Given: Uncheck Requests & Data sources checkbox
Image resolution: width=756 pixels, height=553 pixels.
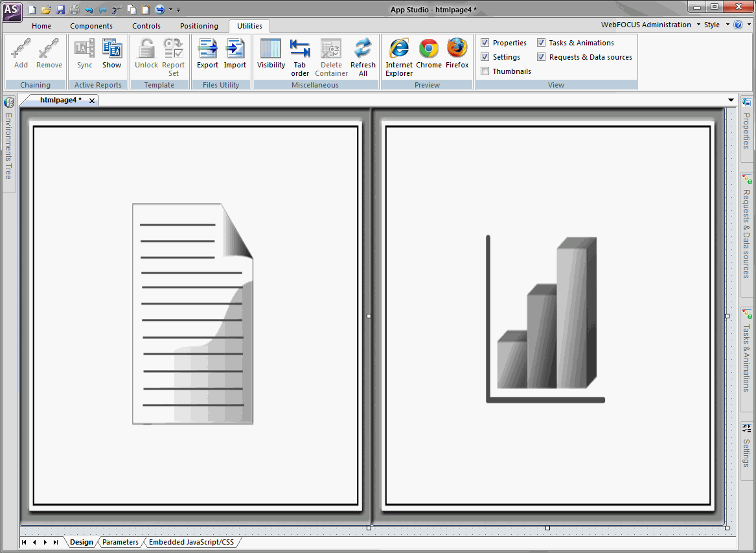Looking at the screenshot, I should (542, 57).
